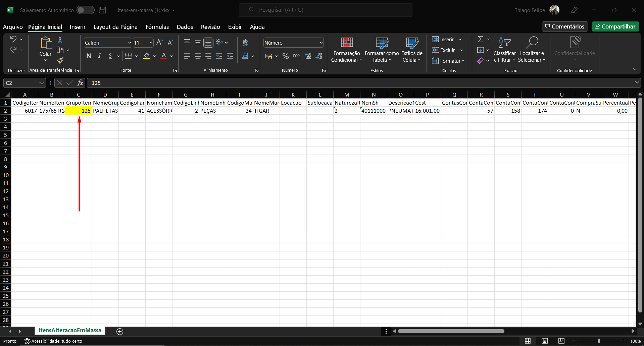Toggle top vertical alignment

tap(187, 42)
